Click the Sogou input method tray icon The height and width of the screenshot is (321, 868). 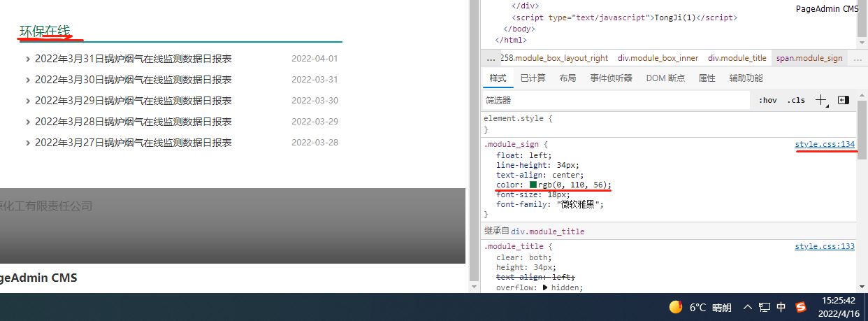(x=801, y=307)
